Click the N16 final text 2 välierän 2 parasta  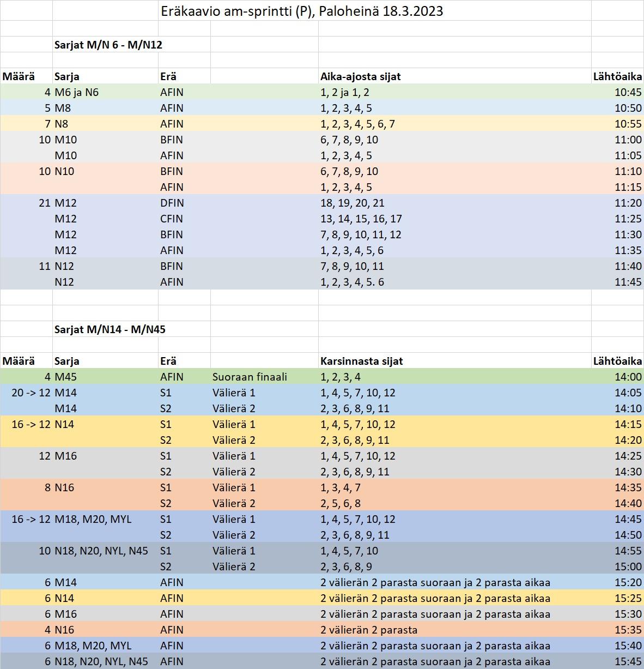[369, 630]
